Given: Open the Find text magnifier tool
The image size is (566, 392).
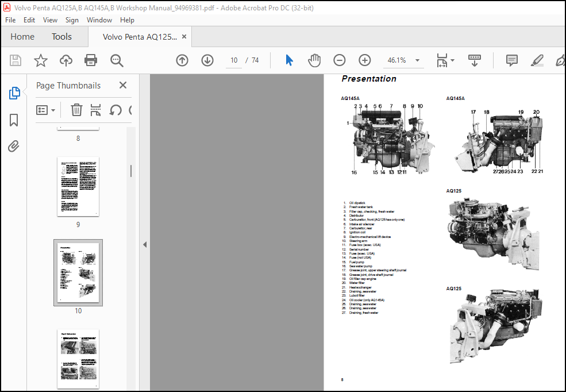Looking at the screenshot, I should coord(117,60).
